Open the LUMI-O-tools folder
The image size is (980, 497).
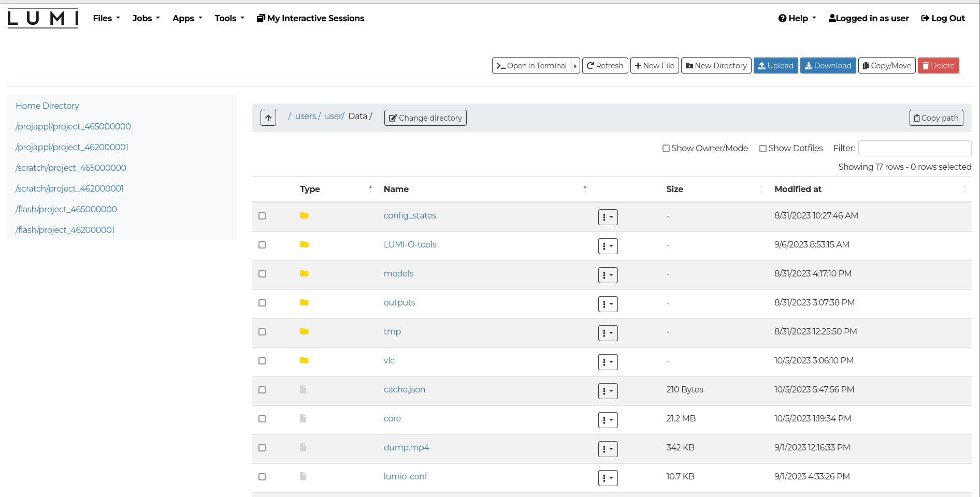[x=410, y=244]
